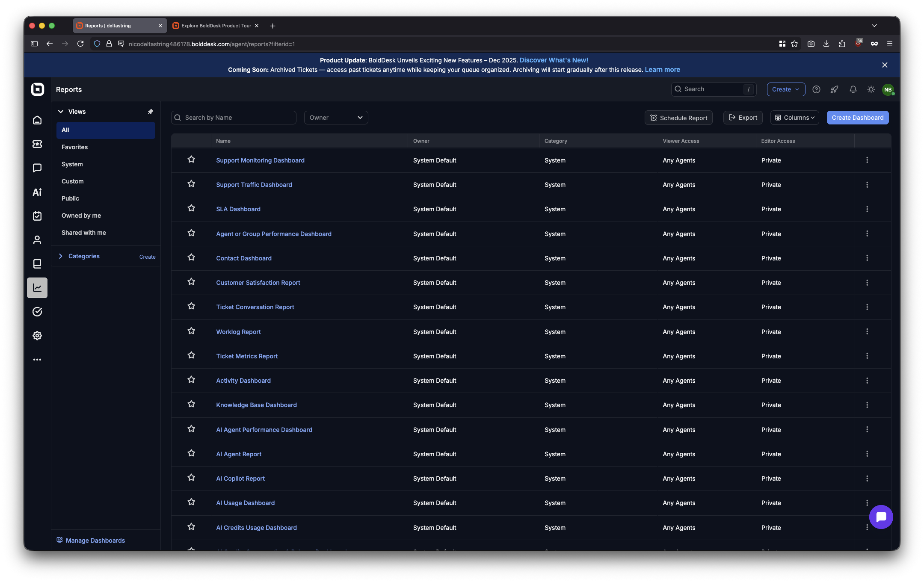This screenshot has width=924, height=582.
Task: Open the Activities calendar-check sidebar icon
Action: [37, 216]
